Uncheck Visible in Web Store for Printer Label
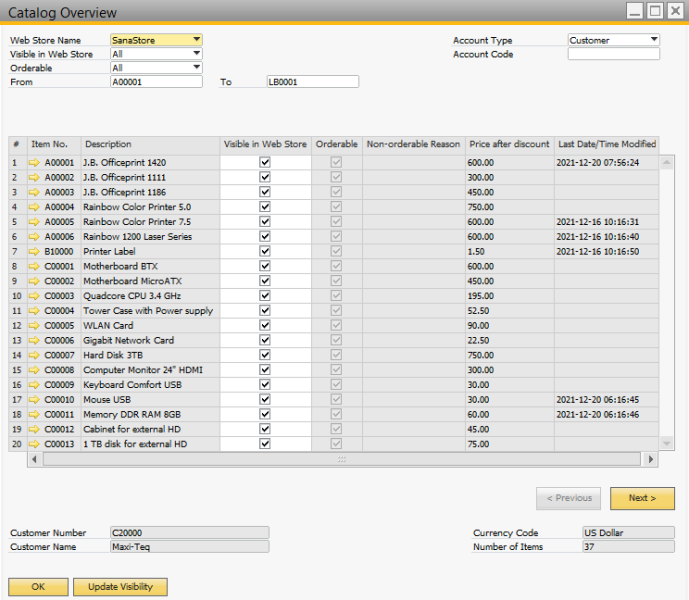This screenshot has width=689, height=600. pos(265,251)
